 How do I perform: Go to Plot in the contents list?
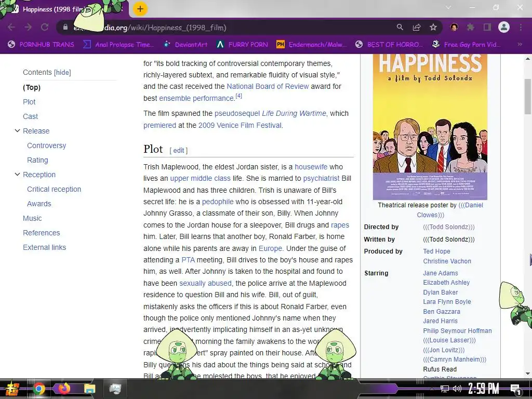tap(29, 102)
